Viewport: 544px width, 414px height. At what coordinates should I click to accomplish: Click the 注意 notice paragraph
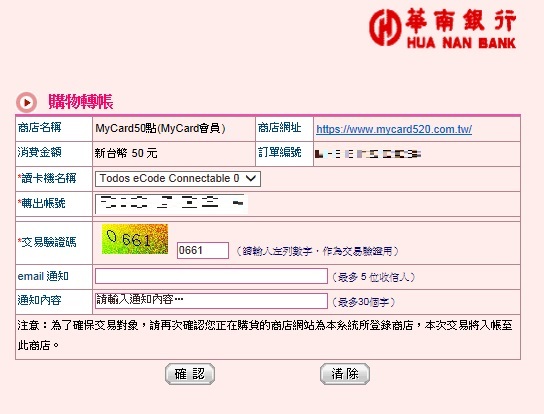[265, 335]
